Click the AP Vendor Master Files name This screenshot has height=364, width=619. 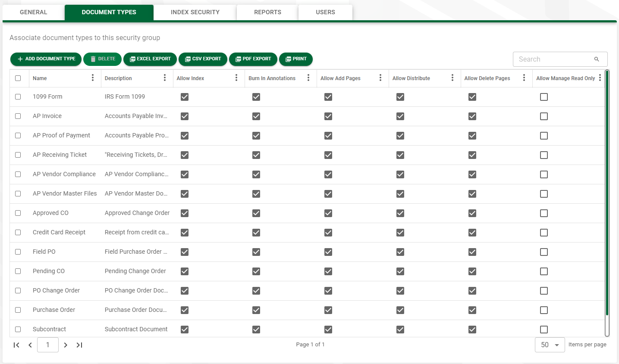pos(65,193)
